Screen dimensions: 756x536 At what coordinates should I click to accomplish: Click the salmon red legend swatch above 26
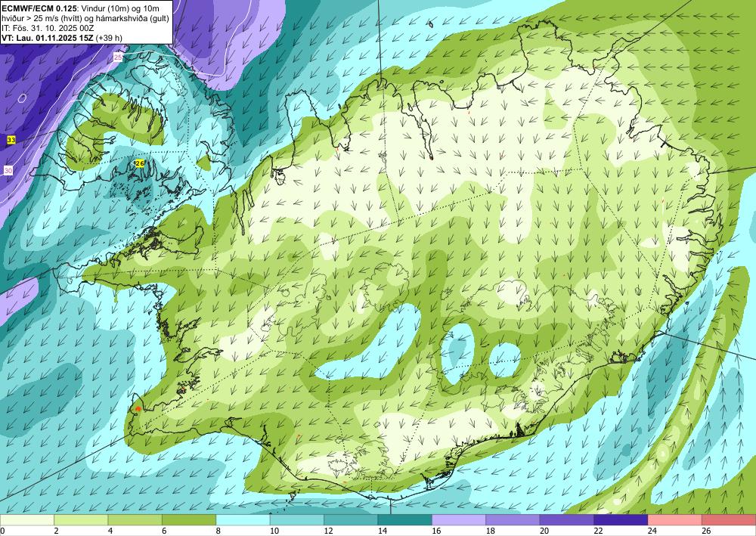(x=729, y=519)
